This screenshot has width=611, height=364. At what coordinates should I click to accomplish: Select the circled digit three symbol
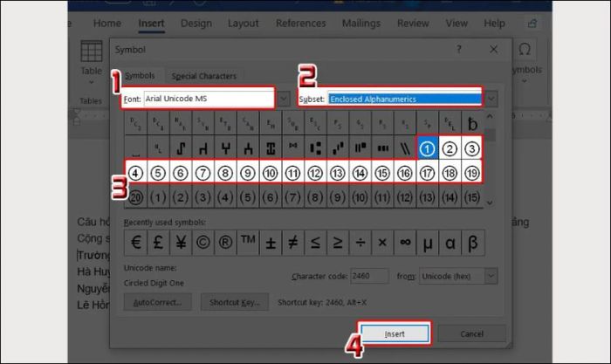[472, 148]
